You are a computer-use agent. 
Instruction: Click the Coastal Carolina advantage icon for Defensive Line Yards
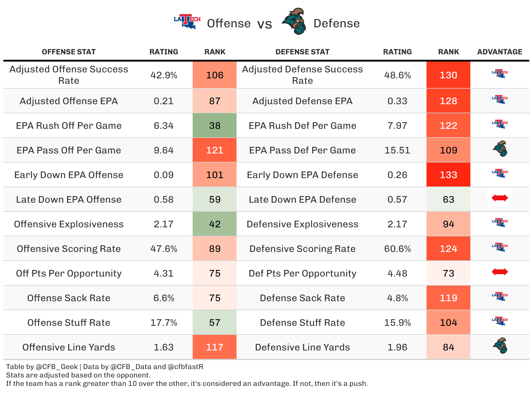tap(500, 346)
